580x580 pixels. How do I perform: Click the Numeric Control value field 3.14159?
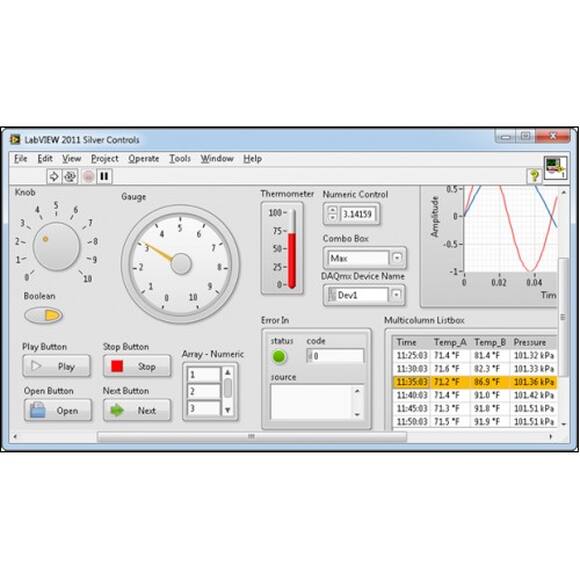[x=357, y=214]
